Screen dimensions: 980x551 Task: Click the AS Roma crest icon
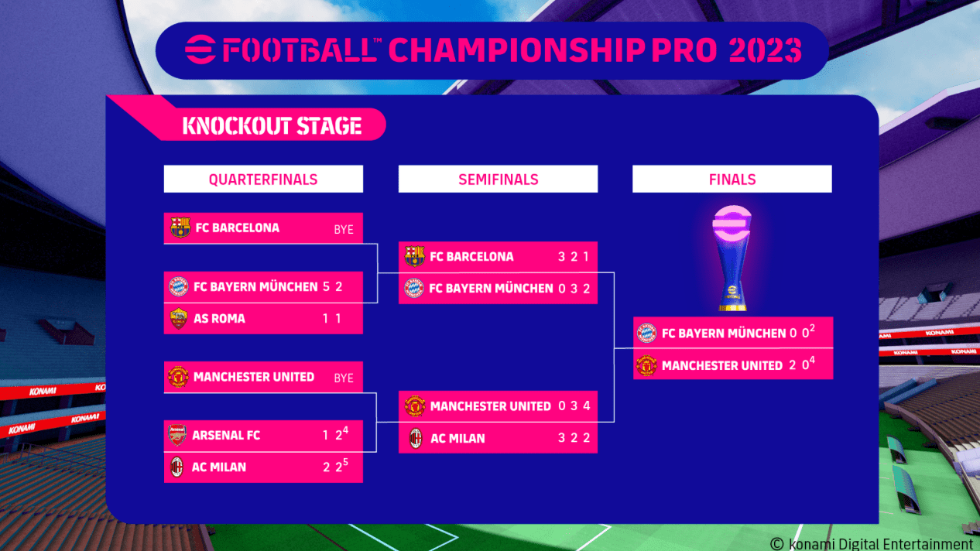[x=179, y=318]
